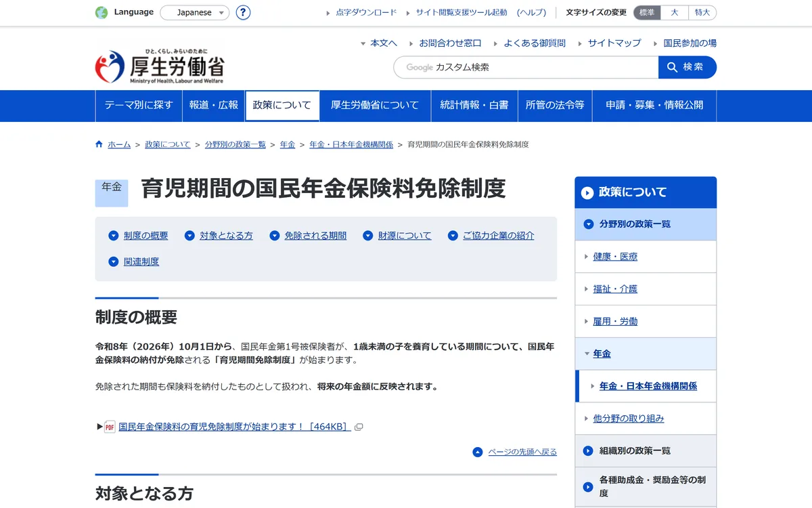Open 統計情報・白書 menu

(x=474, y=105)
